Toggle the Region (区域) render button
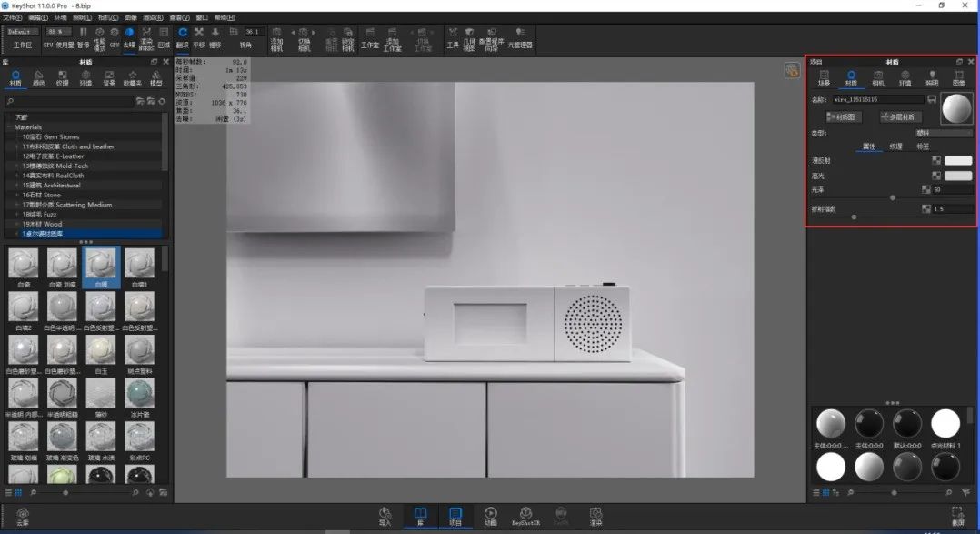980x534 pixels. tap(164, 37)
